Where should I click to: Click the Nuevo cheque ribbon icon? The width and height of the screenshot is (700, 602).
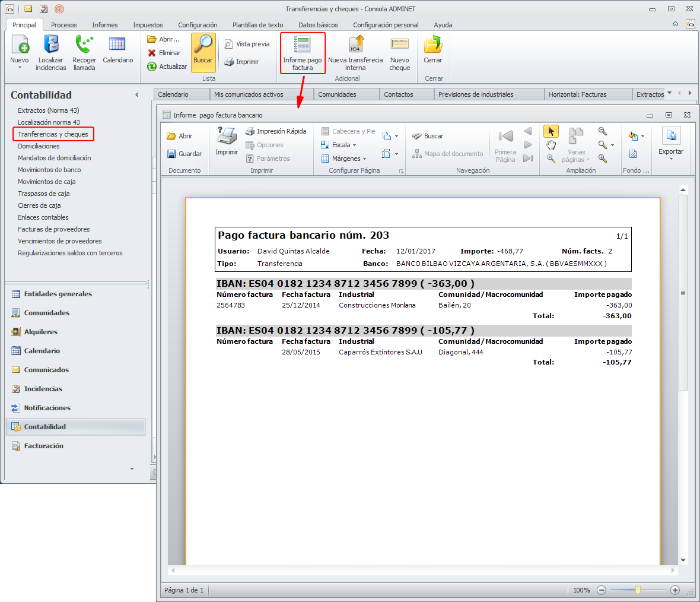[399, 45]
